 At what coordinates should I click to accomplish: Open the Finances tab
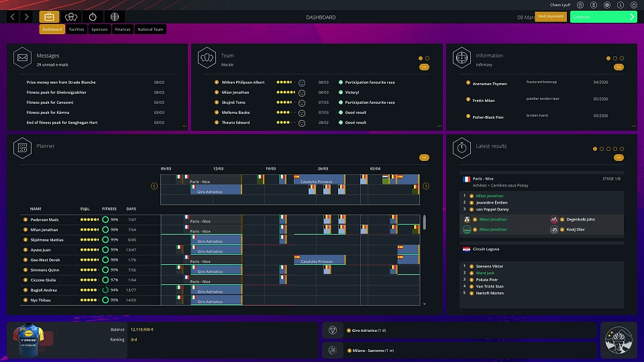coord(122,29)
